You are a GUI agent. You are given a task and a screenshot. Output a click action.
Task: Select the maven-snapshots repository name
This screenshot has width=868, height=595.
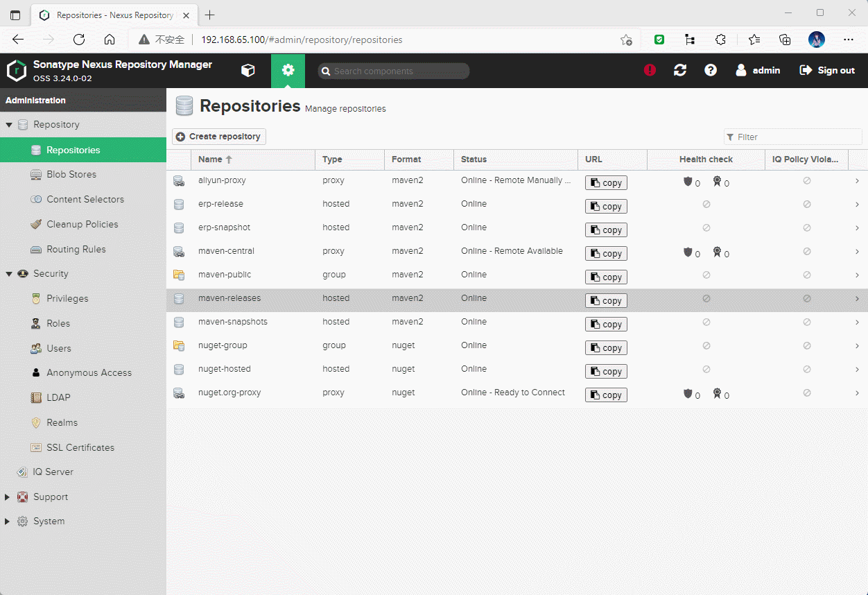(233, 322)
